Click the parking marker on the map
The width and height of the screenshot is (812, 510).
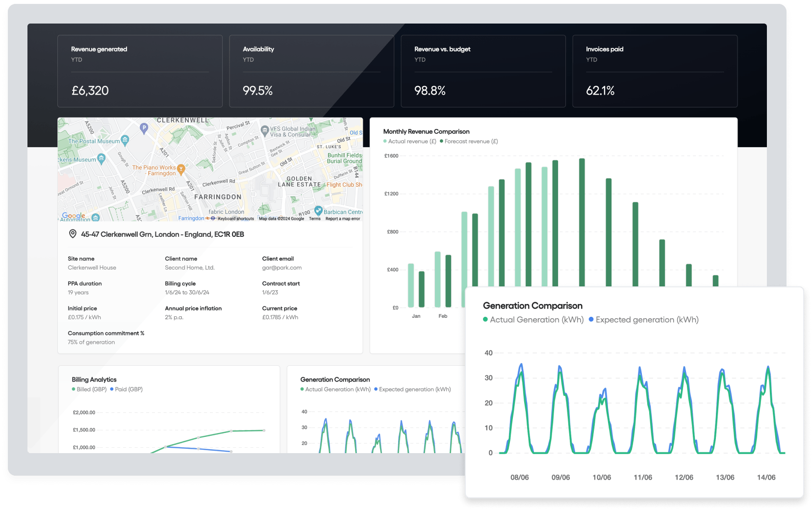coord(144,128)
